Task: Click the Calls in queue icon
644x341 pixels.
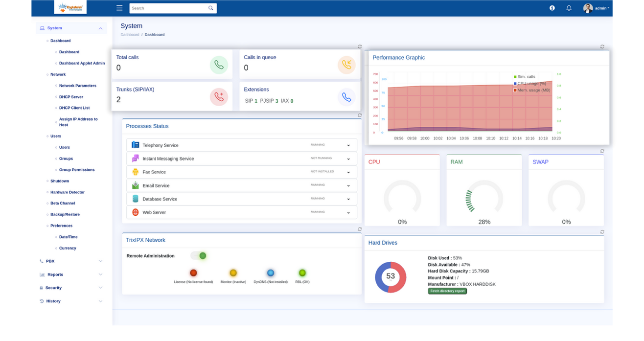Action: (346, 65)
